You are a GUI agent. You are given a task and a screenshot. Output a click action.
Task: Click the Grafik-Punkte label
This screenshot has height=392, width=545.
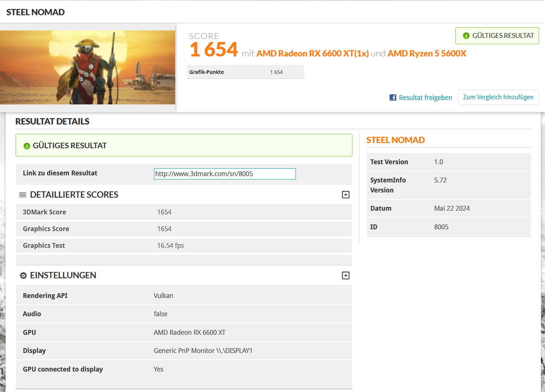click(x=207, y=72)
